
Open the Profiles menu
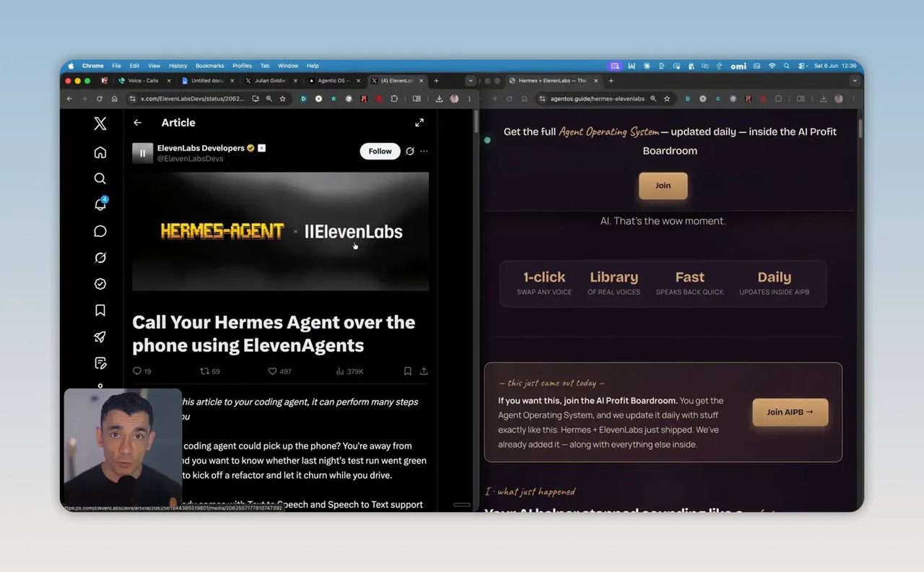point(242,66)
